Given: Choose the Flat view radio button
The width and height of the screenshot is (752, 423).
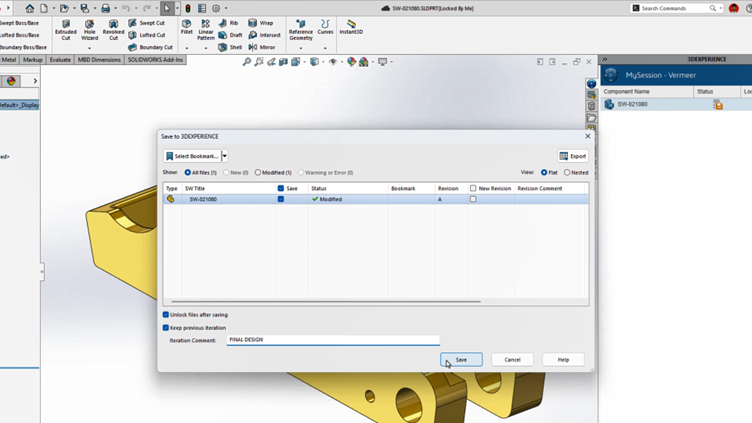Looking at the screenshot, I should click(544, 172).
